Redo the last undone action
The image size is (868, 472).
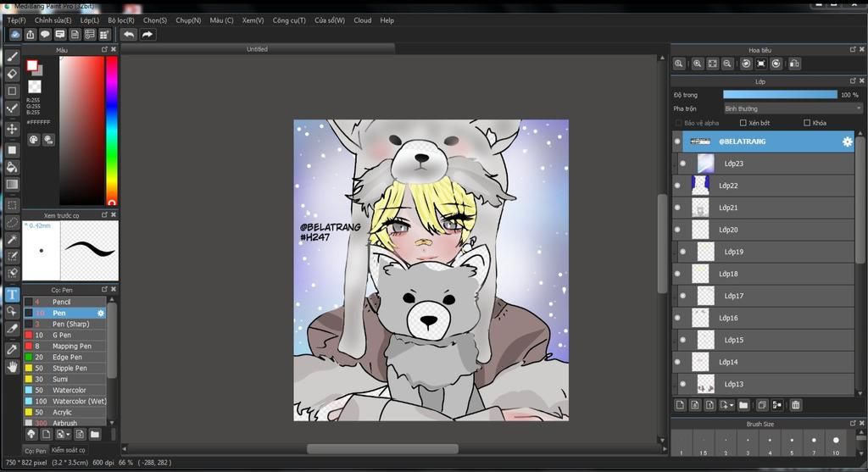click(x=147, y=34)
